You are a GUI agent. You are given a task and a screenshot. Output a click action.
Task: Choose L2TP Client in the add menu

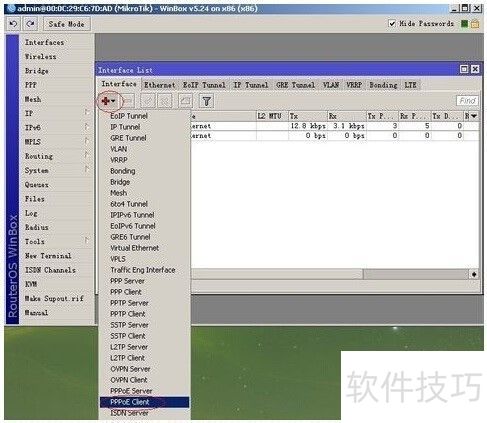tap(128, 358)
